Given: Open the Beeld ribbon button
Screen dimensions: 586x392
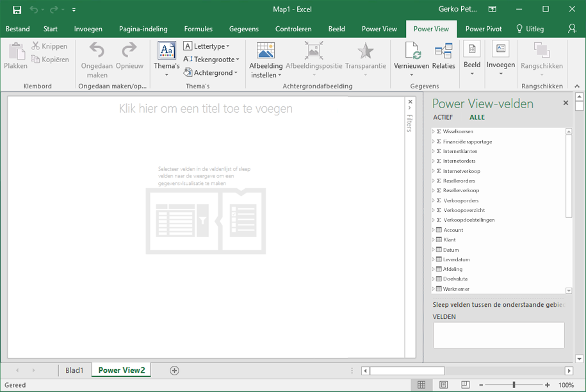Looking at the screenshot, I should 472,58.
